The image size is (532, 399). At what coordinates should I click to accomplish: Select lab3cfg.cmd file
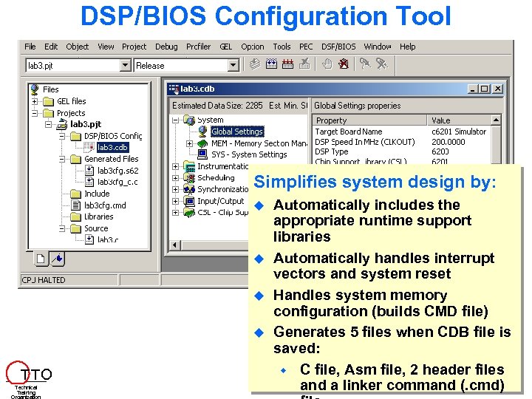(x=105, y=205)
